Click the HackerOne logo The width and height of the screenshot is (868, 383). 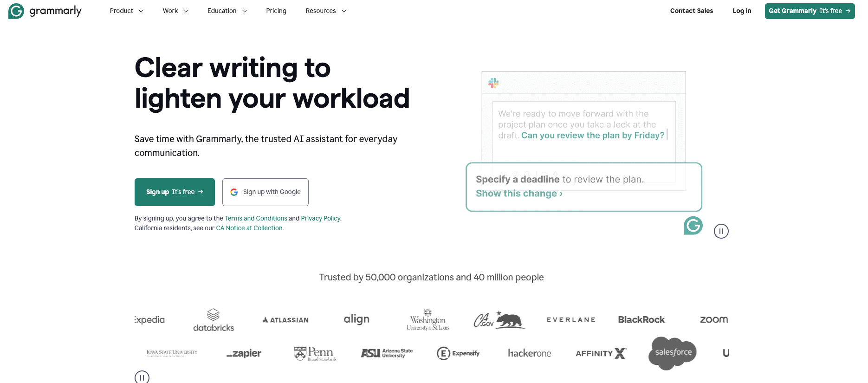(x=530, y=353)
